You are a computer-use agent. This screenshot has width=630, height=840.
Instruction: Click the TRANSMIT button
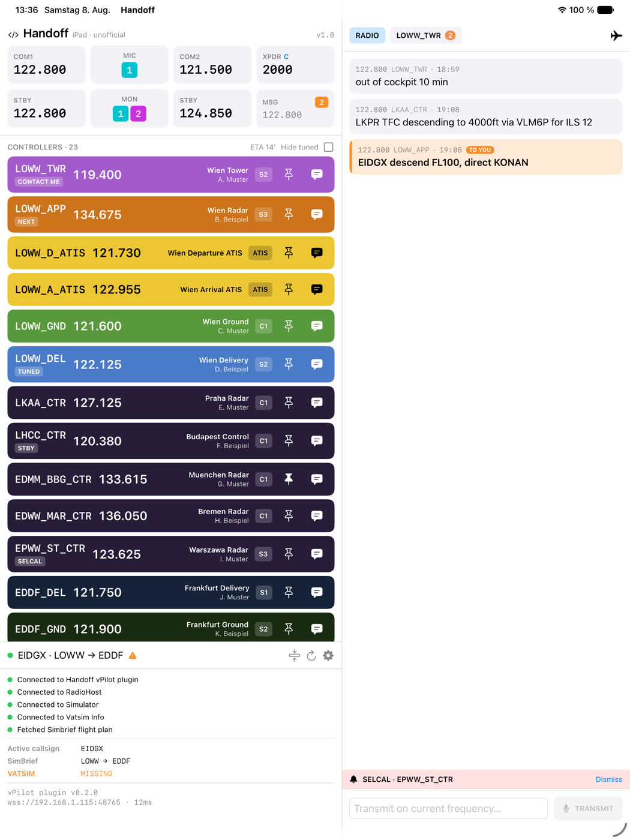click(x=588, y=809)
